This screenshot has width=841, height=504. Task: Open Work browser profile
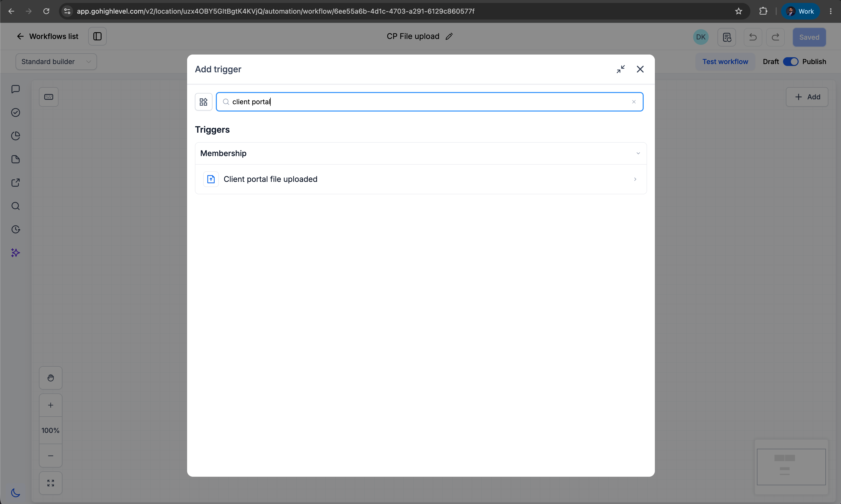(x=800, y=11)
